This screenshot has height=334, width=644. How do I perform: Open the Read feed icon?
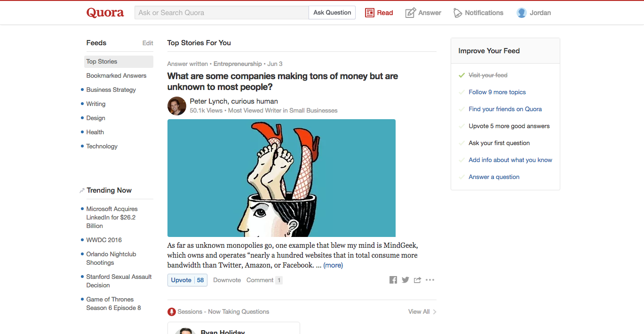[x=370, y=13]
